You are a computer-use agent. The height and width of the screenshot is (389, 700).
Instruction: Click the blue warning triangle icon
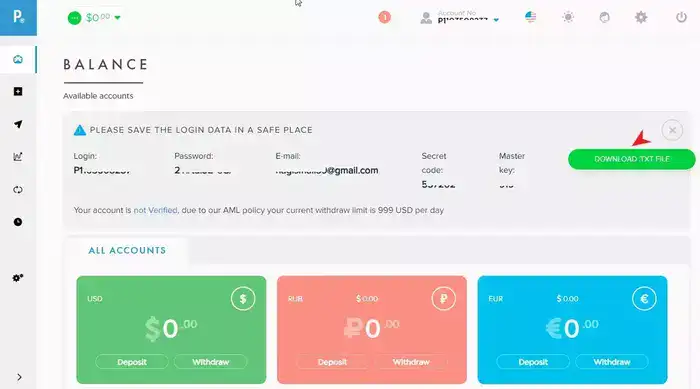coord(79,130)
